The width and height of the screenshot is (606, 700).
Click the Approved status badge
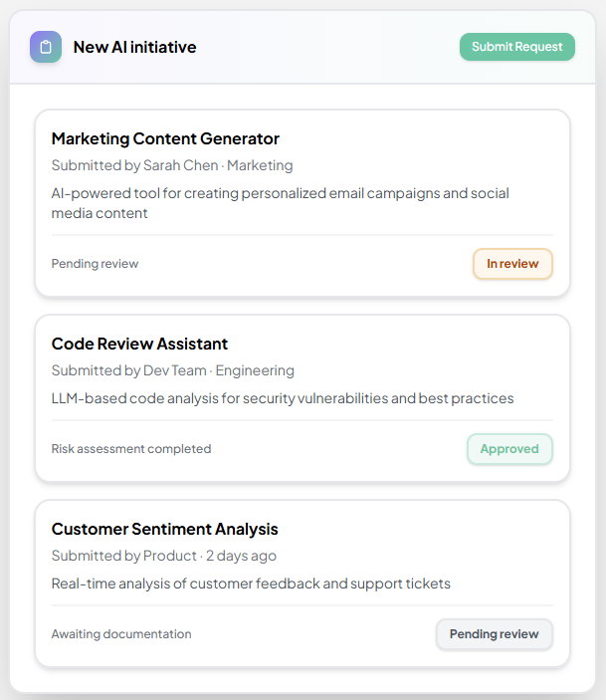point(509,449)
